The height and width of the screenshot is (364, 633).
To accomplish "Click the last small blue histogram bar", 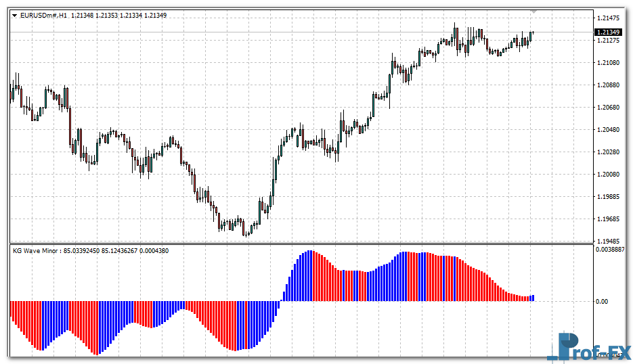I will click(x=533, y=298).
